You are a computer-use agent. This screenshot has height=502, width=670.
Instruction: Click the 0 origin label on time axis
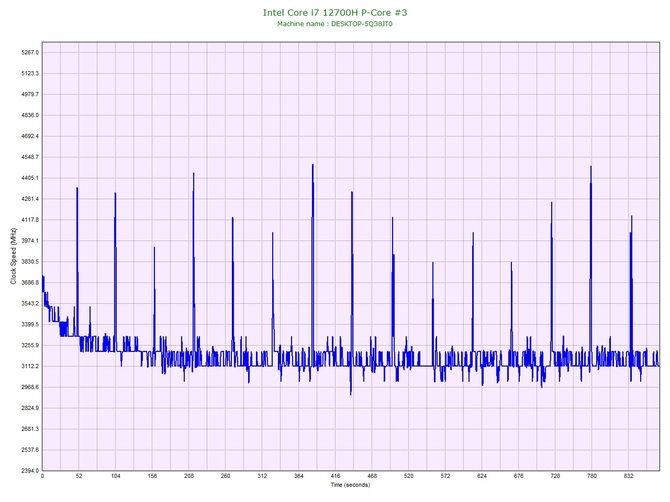pyautogui.click(x=42, y=477)
